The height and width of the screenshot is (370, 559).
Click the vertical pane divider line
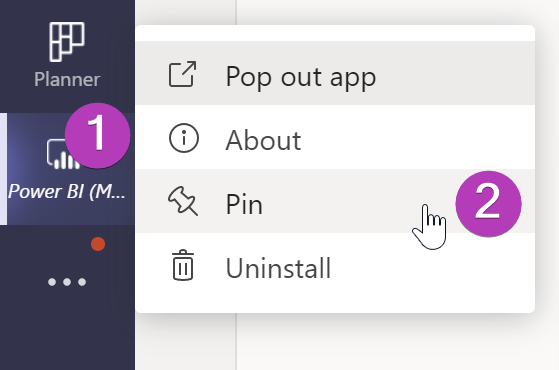pos(236,342)
